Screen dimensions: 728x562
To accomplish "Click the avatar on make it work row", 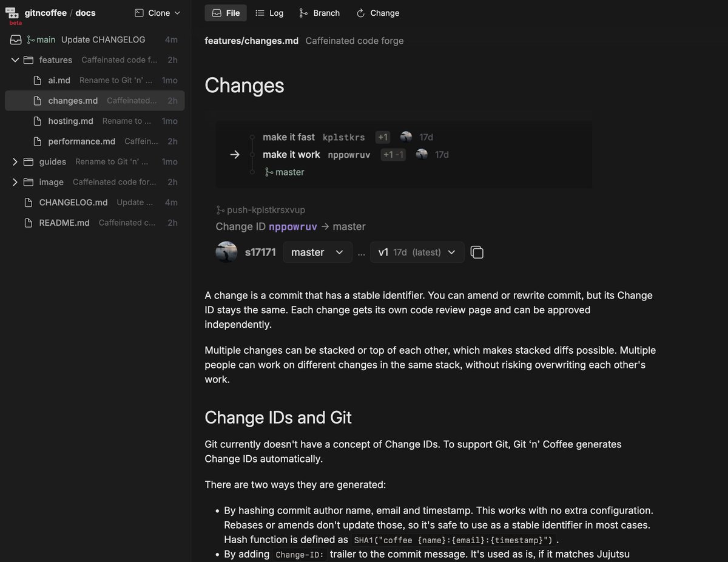I will pos(422,154).
